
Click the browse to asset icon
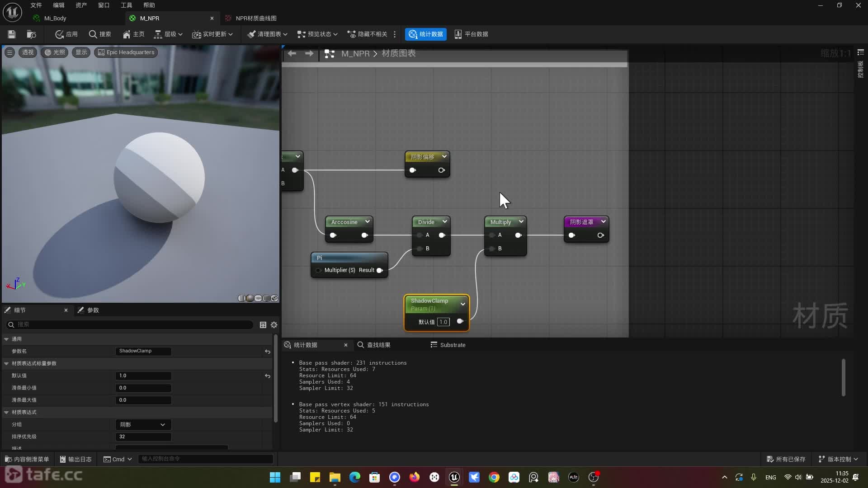31,34
